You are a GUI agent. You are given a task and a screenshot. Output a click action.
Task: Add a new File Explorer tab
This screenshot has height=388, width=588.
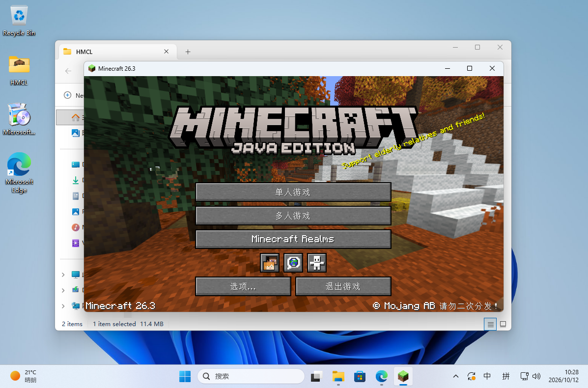[x=188, y=52]
